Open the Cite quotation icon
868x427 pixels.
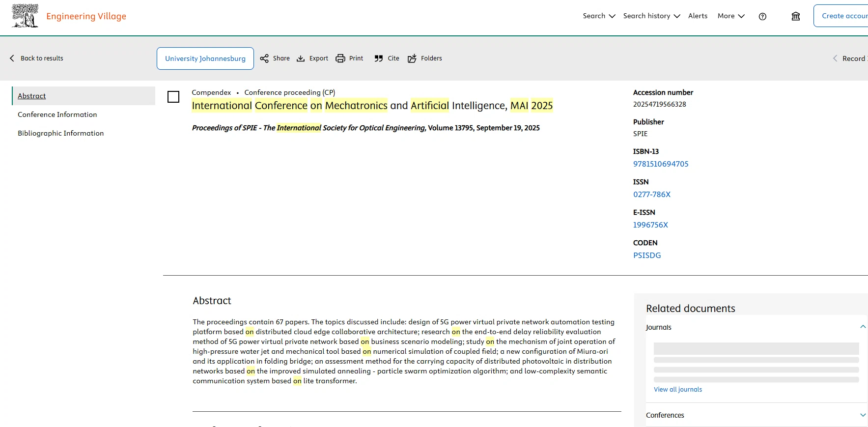click(x=378, y=58)
